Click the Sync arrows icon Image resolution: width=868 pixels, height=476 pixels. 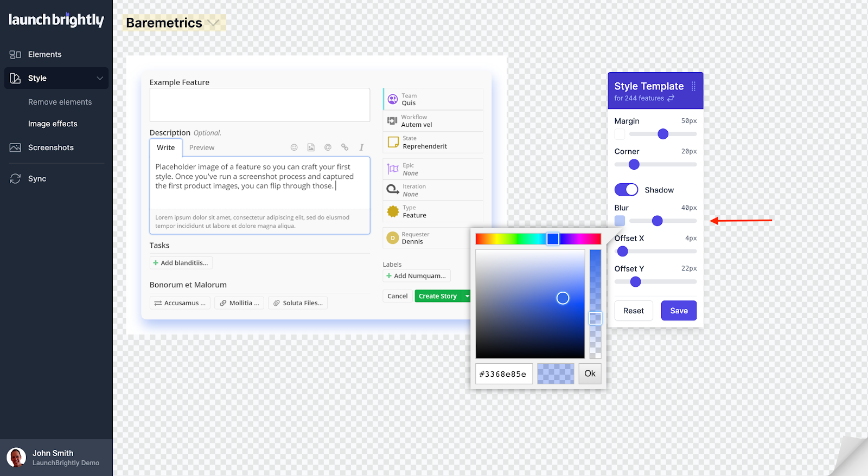click(x=15, y=179)
